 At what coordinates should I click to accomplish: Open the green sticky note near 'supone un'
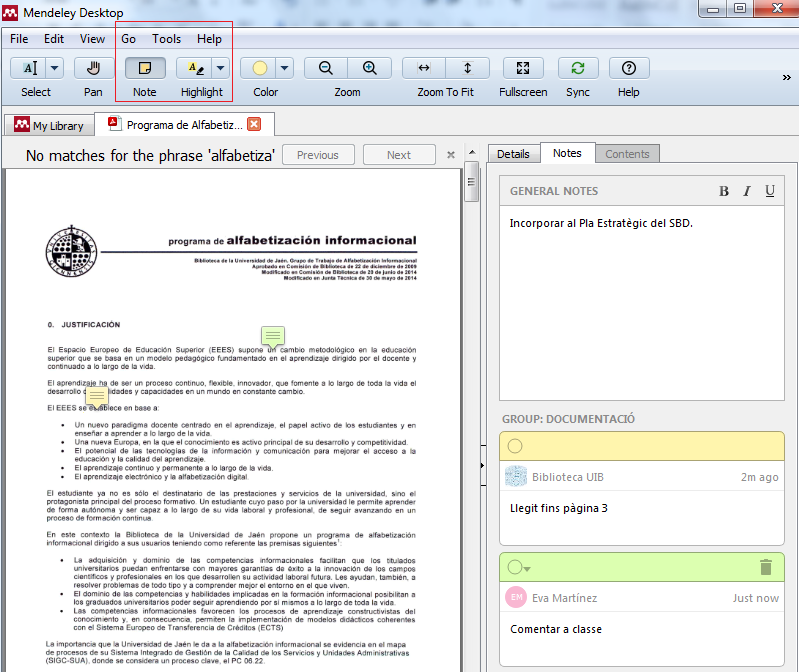[273, 337]
